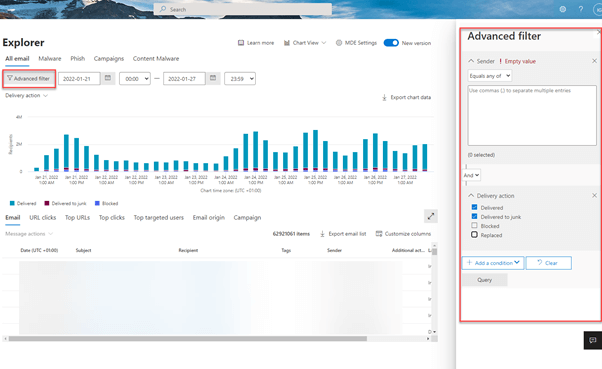Collapse the Delivery action condition chevron
Viewport: 602px width, 369px height.
pos(471,196)
